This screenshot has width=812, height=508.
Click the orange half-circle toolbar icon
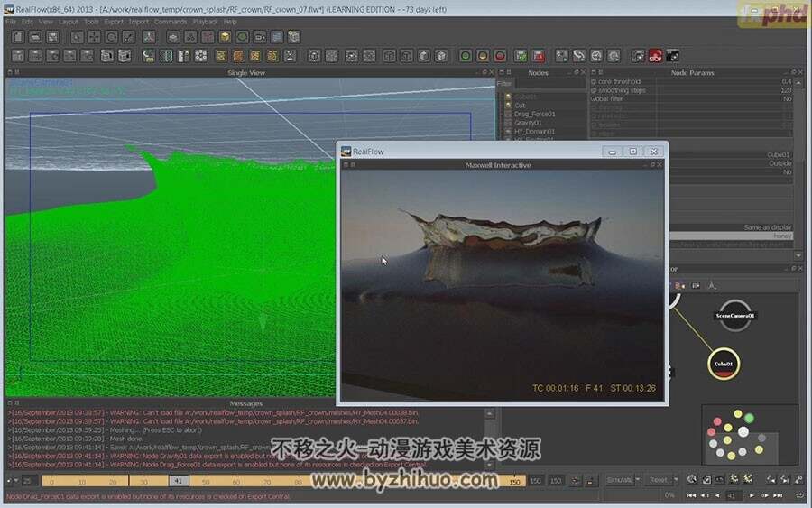tap(483, 56)
